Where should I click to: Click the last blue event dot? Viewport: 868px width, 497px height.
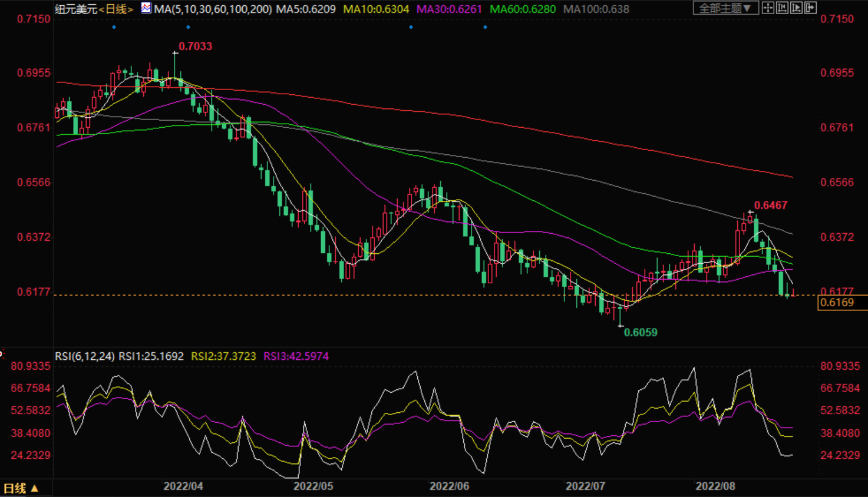coord(485,27)
